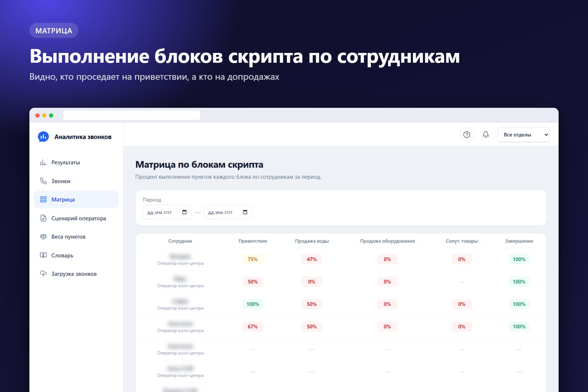Click the 47% Продажа воды badge
Viewport: 588px width, 392px height.
[x=312, y=259]
